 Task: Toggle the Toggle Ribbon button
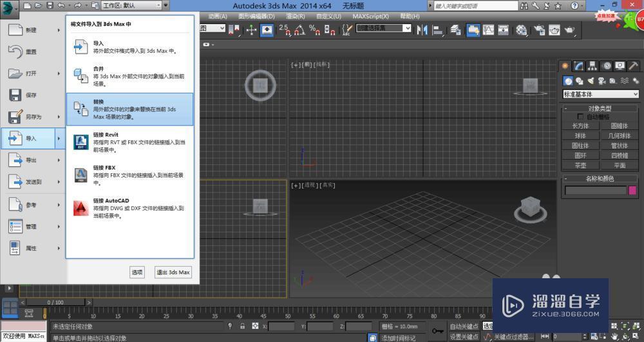coord(473,30)
